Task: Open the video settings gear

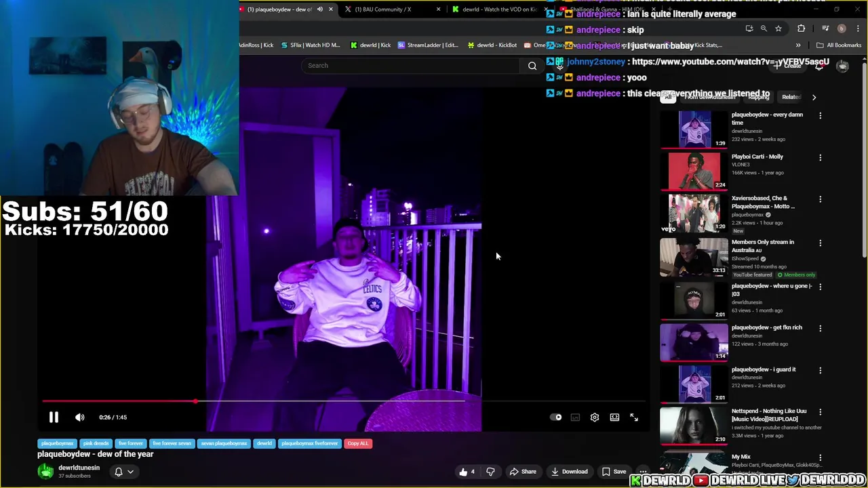Action: click(x=595, y=418)
